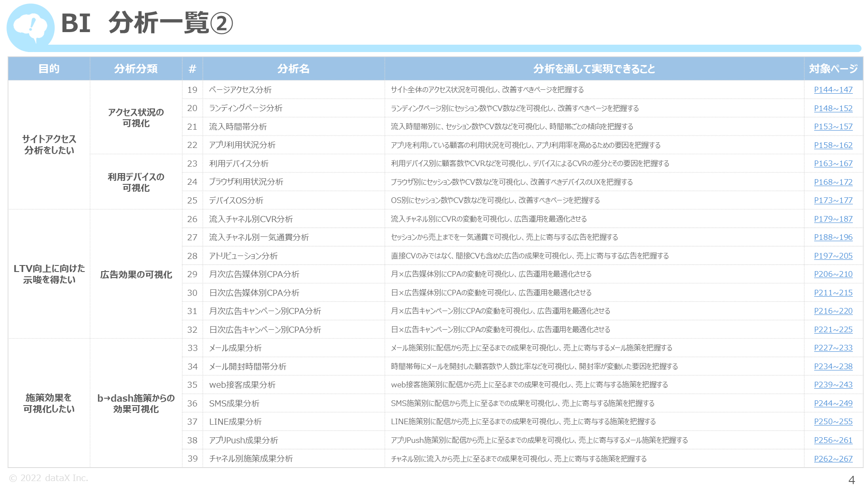Click the description starting サイト全体のアクセス状況
The height and width of the screenshot is (488, 868).
click(487, 90)
